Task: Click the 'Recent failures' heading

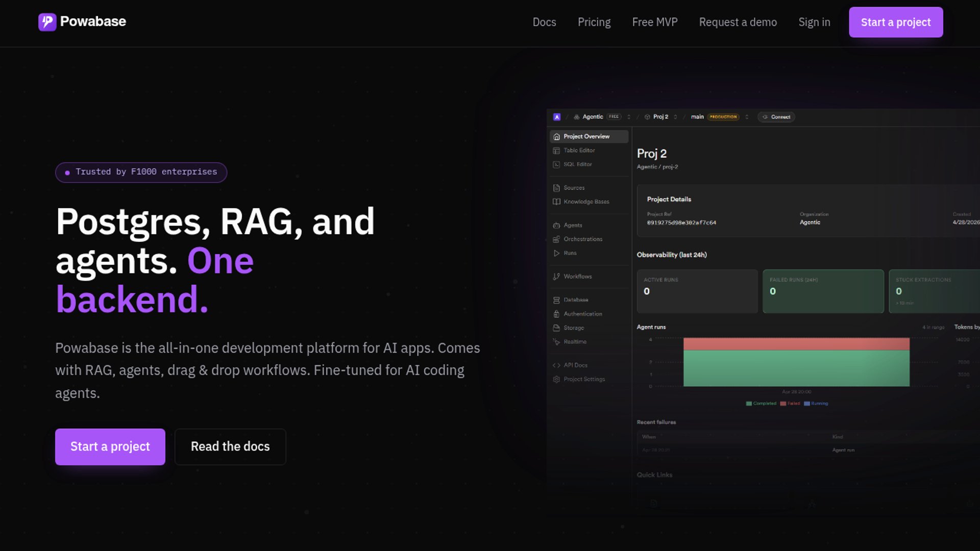Action: point(656,422)
